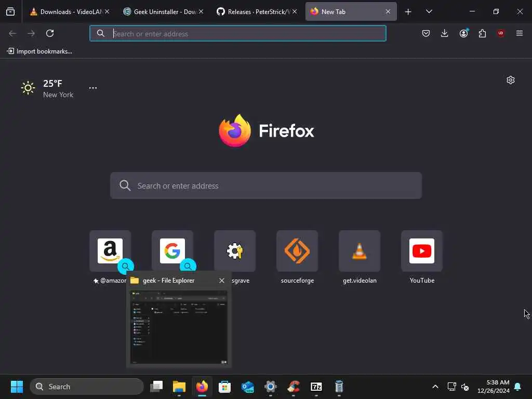Viewport: 532px width, 399px height.
Task: Open the get.videolan shortcut tile
Action: pyautogui.click(x=360, y=251)
